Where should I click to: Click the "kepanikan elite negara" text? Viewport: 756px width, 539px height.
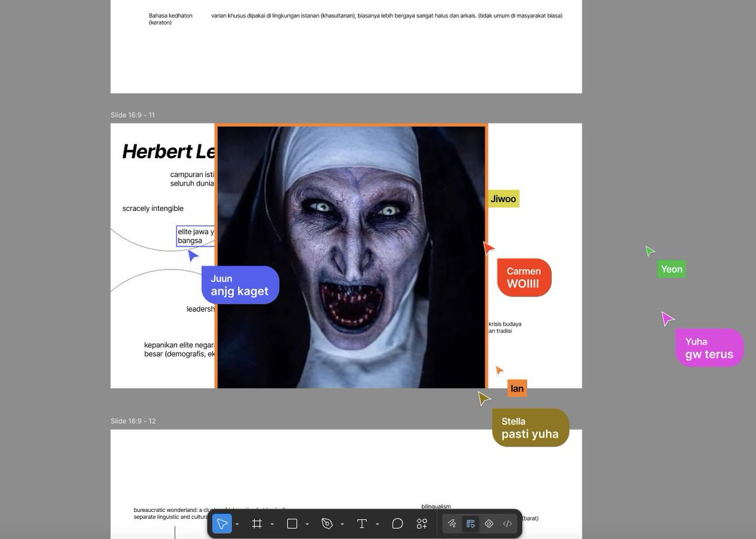coord(180,349)
